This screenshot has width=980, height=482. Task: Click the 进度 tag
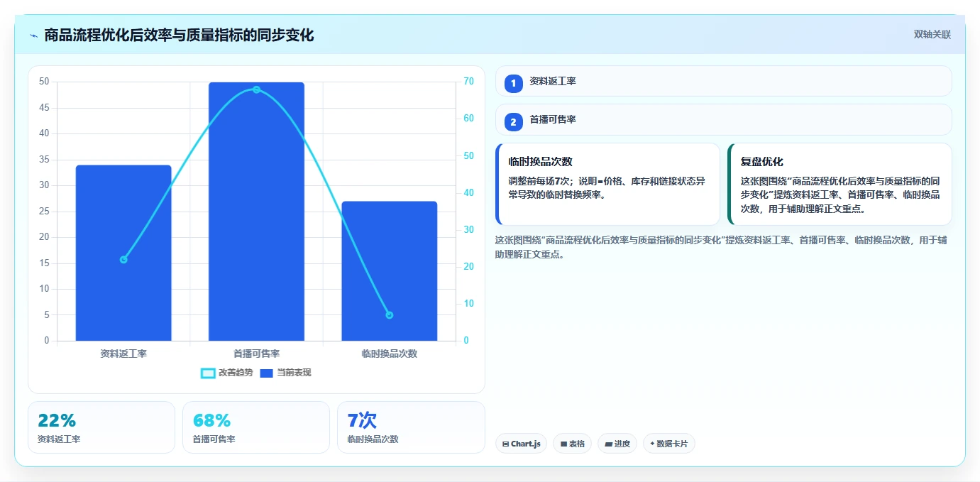(x=617, y=444)
